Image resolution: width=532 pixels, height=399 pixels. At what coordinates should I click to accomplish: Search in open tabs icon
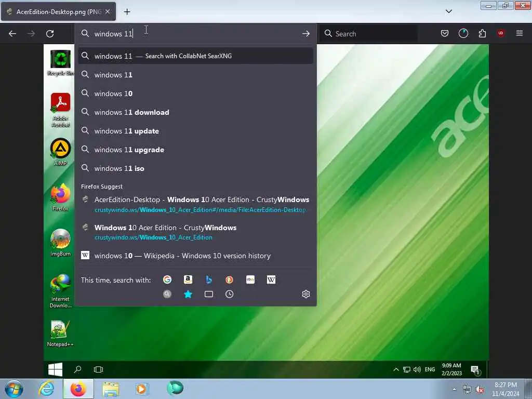[x=209, y=294]
